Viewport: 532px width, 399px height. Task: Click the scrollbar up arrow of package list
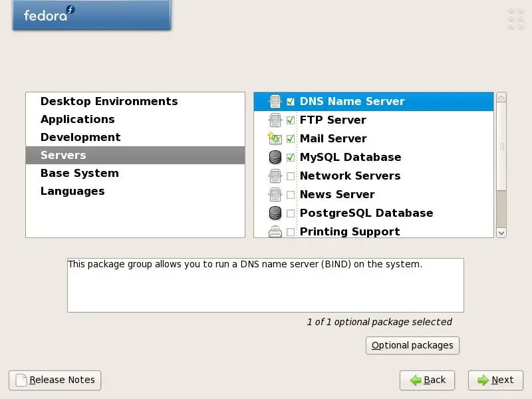tap(501, 98)
